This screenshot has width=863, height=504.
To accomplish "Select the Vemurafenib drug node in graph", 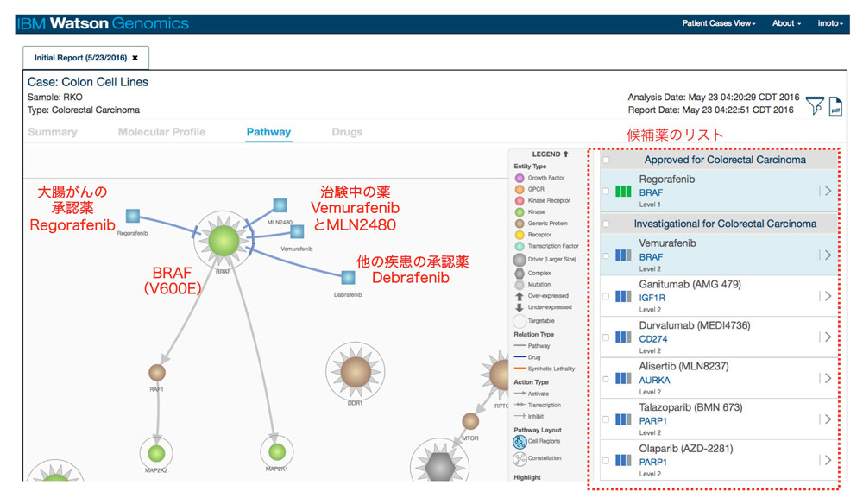I will tap(297, 231).
